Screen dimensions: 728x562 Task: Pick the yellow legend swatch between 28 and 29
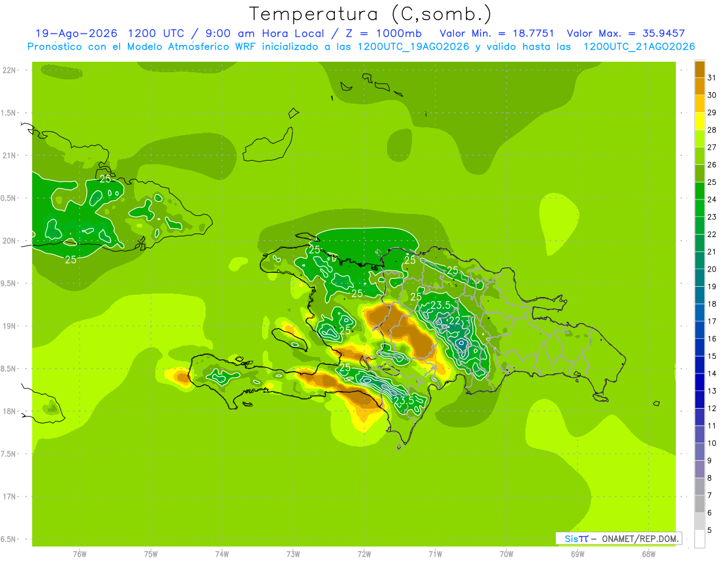(x=699, y=121)
